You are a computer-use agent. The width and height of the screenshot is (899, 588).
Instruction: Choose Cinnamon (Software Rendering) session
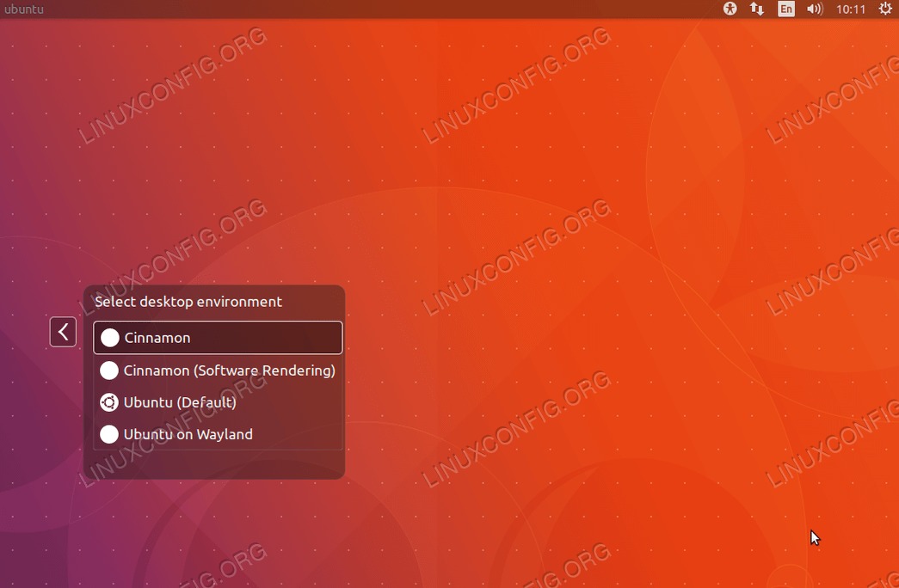pyautogui.click(x=218, y=371)
